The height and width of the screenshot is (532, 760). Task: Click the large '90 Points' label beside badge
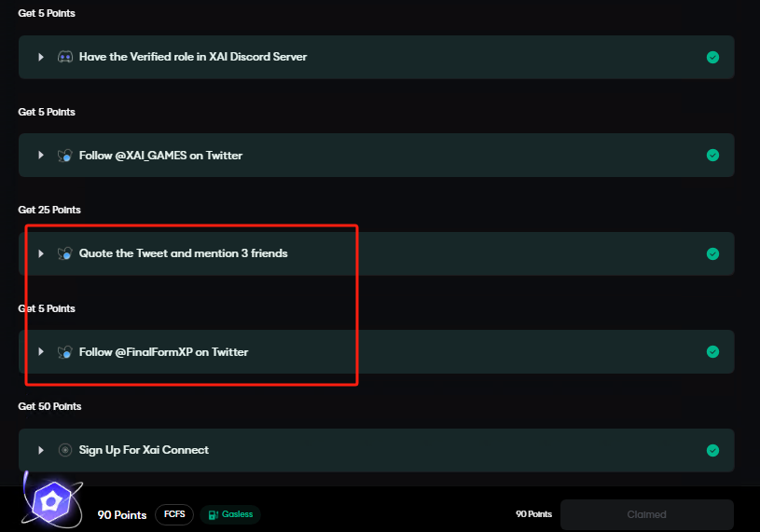(122, 515)
